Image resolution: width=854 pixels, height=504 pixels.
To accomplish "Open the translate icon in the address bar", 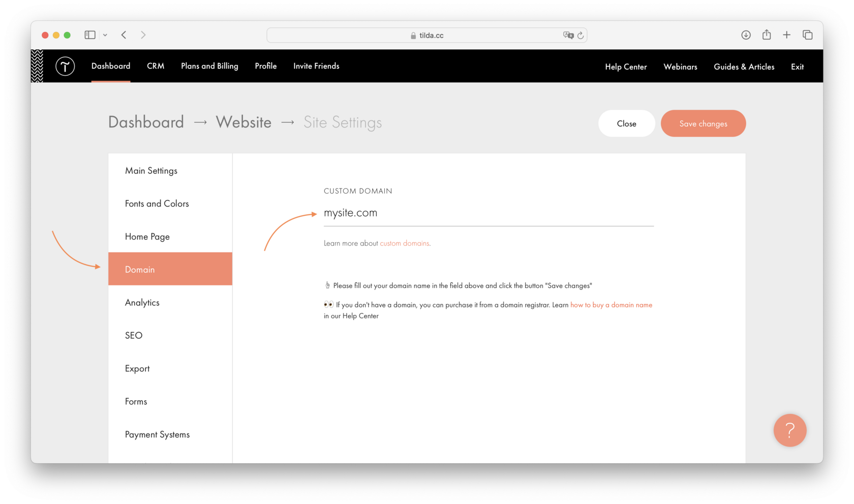I will click(568, 35).
